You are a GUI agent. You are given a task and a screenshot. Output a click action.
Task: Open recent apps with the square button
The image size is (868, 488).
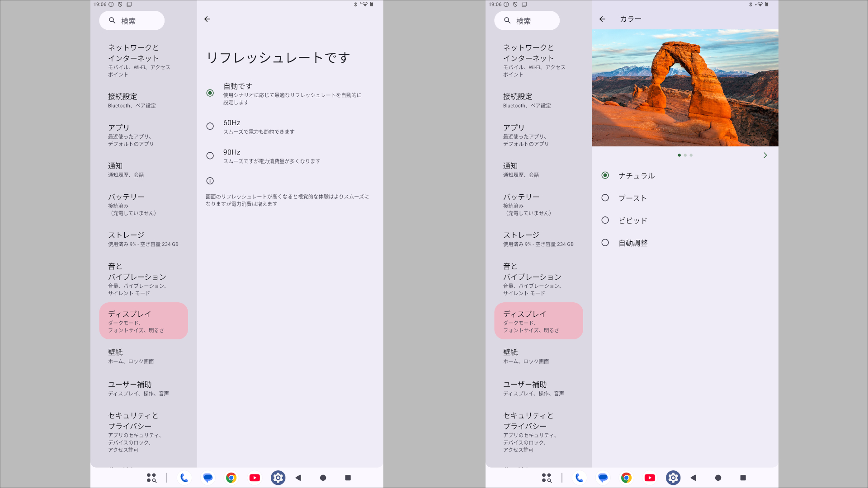click(x=347, y=478)
